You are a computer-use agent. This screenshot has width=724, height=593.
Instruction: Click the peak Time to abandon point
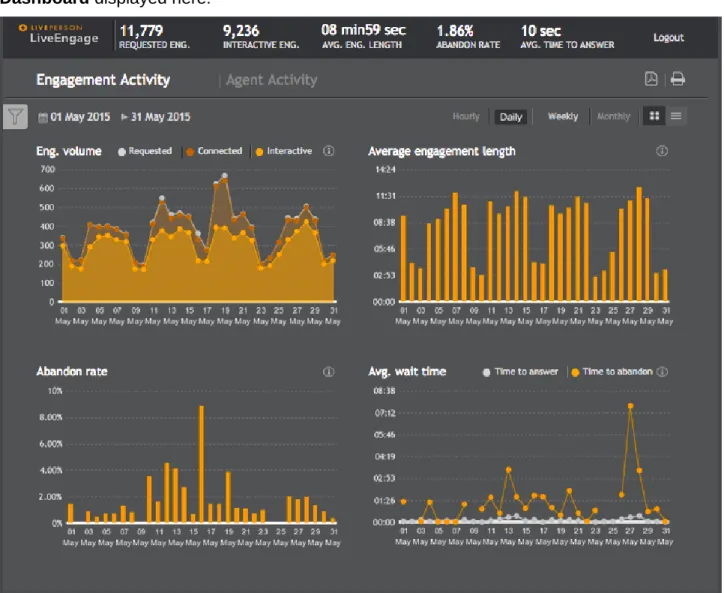[x=630, y=406]
